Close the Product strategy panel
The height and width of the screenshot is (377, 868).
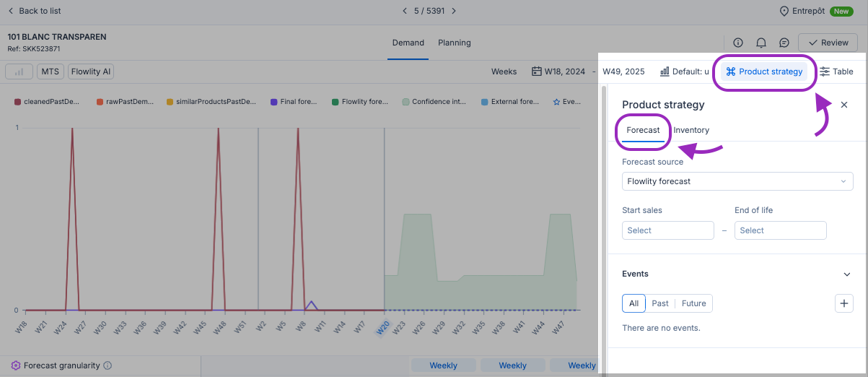[x=844, y=105]
